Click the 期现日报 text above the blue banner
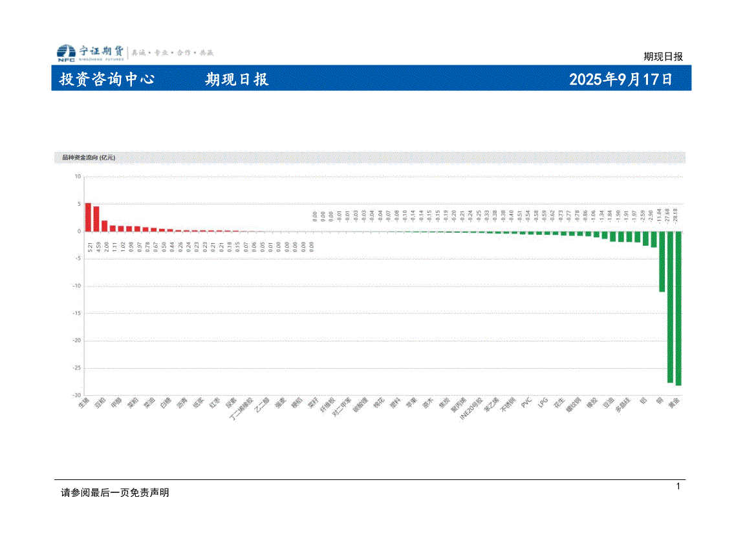Image resolution: width=756 pixels, height=535 pixels. click(663, 56)
